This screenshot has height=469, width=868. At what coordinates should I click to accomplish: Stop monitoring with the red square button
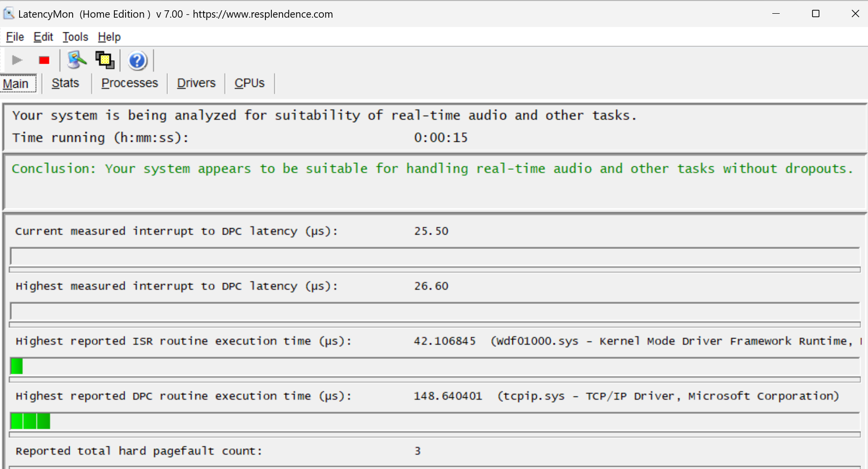pos(44,60)
